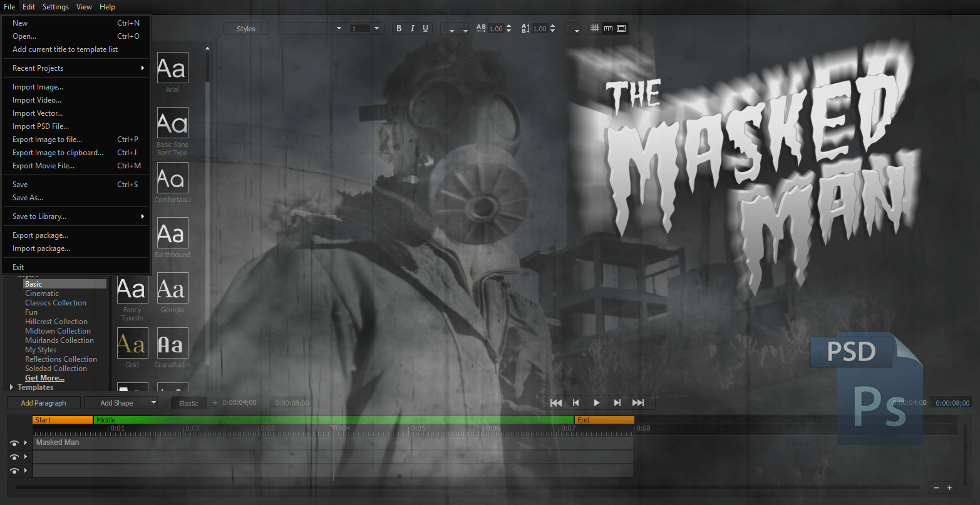
Task: Step forward one frame
Action: click(x=617, y=402)
